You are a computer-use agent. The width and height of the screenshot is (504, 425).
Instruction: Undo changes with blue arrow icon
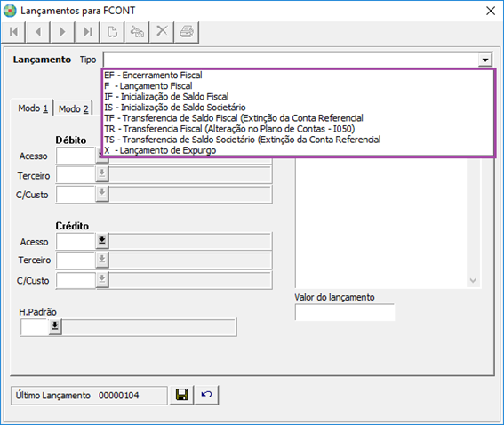pyautogui.click(x=206, y=395)
